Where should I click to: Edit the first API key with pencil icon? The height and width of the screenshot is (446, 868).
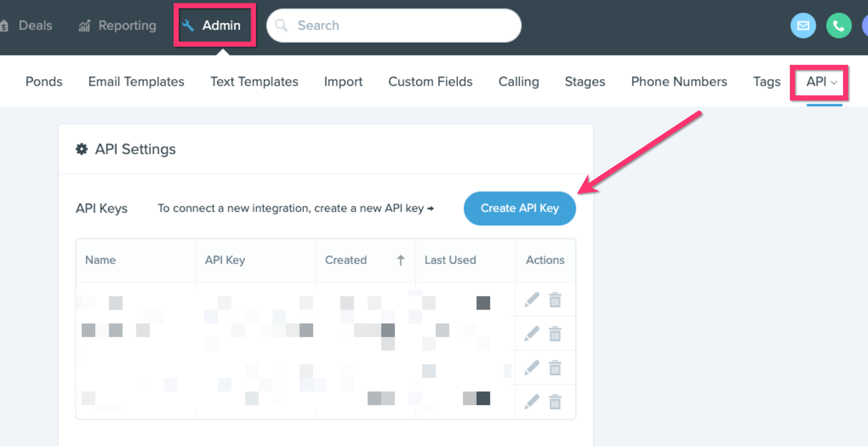pos(532,300)
